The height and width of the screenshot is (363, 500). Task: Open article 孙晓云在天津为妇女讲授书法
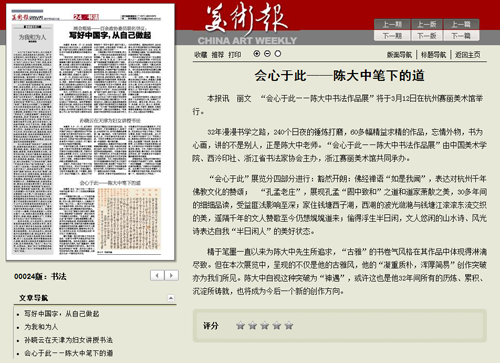click(x=68, y=340)
